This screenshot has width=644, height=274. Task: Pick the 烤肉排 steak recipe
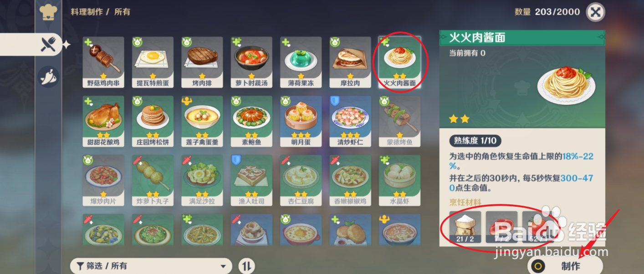202,62
